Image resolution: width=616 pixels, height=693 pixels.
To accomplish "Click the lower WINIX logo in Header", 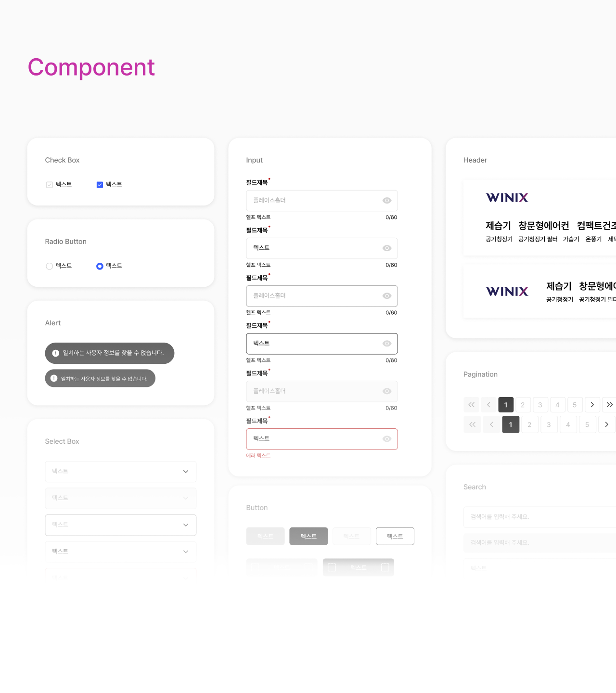I will 507,292.
